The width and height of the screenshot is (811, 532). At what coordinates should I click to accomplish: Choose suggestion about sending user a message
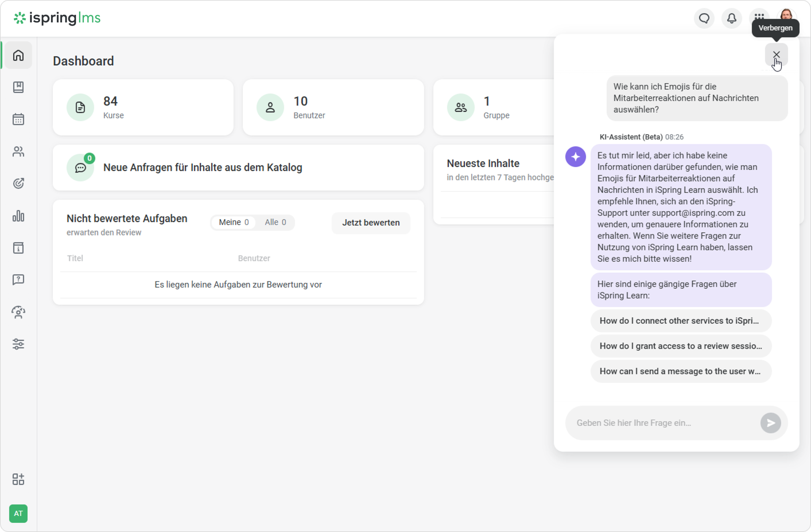point(680,371)
